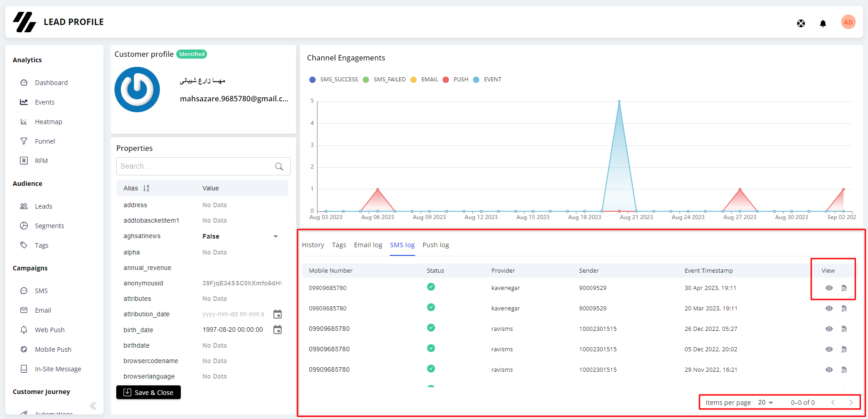Switch to the Email log tab
Image resolution: width=868 pixels, height=419 pixels.
pyautogui.click(x=368, y=245)
